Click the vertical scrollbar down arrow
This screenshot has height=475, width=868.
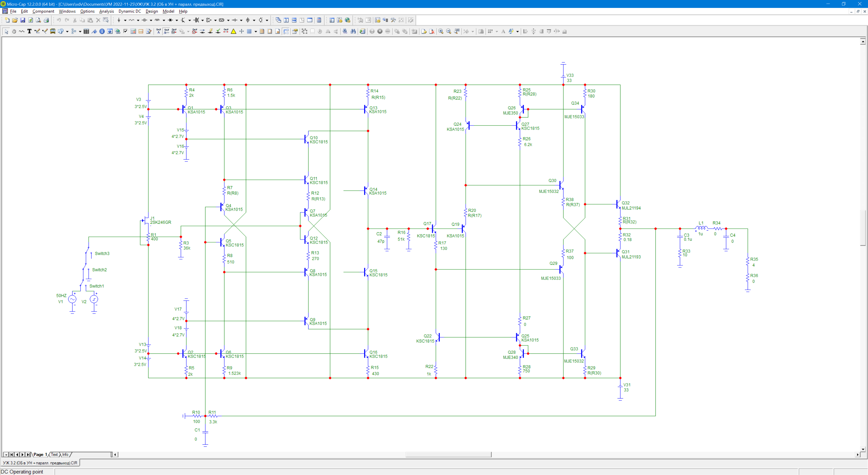(x=863, y=449)
